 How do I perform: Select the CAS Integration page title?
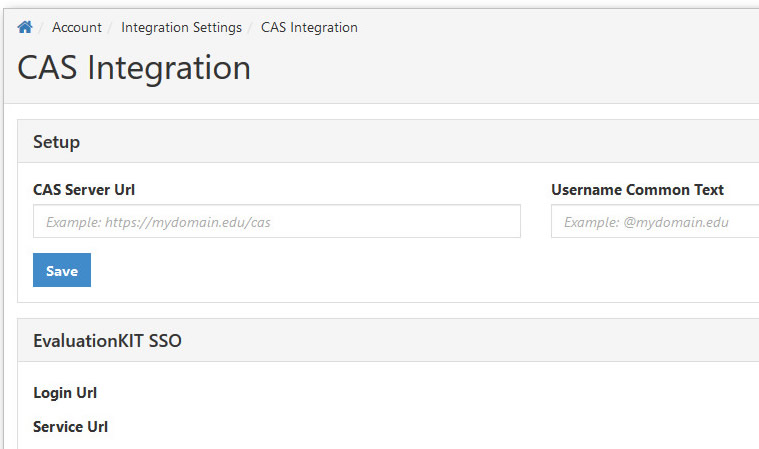click(x=134, y=68)
